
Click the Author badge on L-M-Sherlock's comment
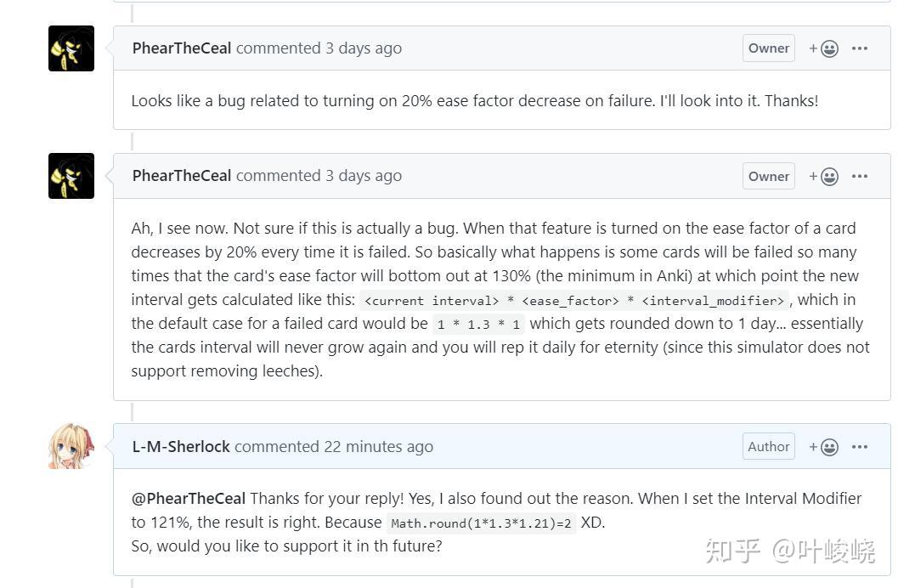pos(769,447)
